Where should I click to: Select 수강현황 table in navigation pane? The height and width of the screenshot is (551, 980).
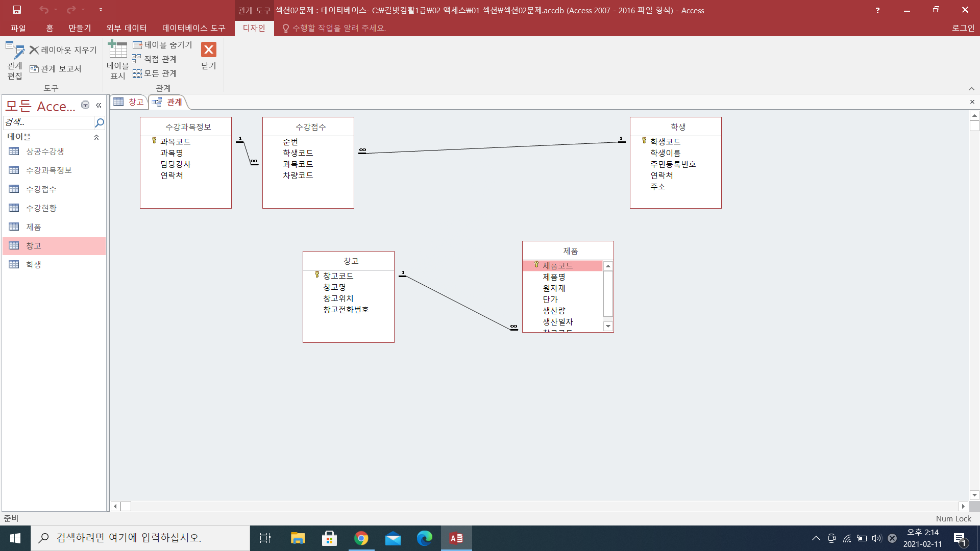tap(41, 208)
